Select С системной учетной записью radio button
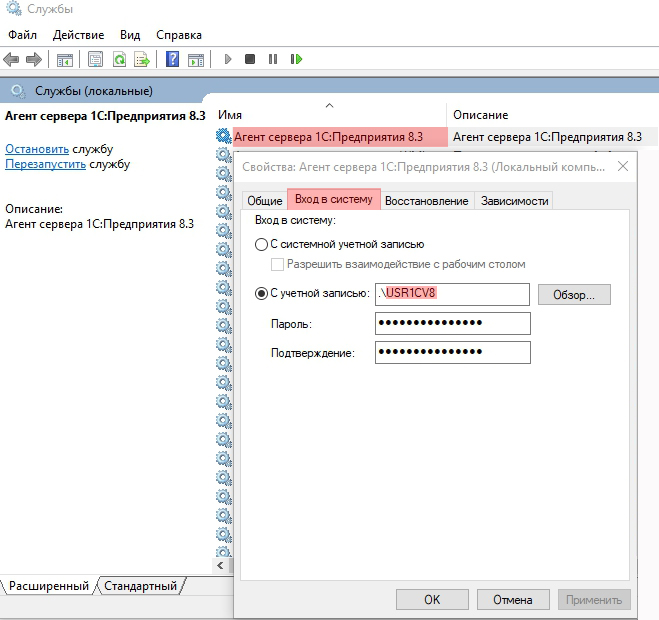Screen dimensions: 659x620 click(x=261, y=244)
